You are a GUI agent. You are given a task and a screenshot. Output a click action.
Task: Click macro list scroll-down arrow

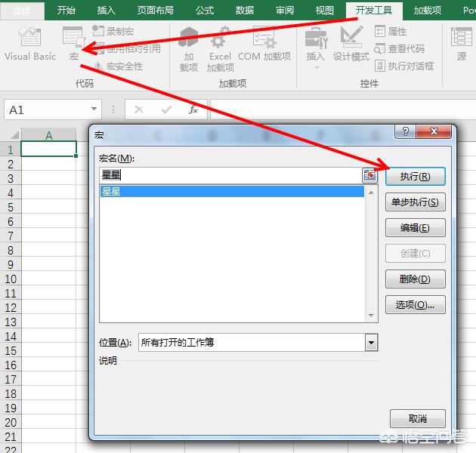click(371, 316)
